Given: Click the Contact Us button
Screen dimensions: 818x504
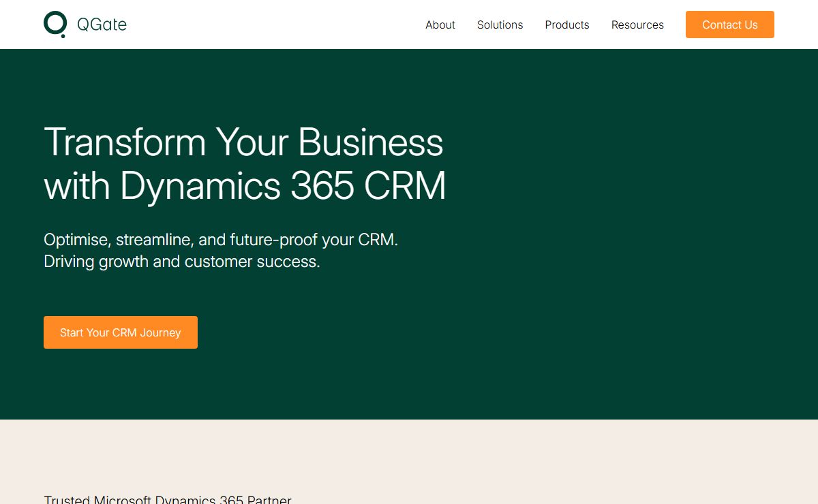Looking at the screenshot, I should click(730, 25).
